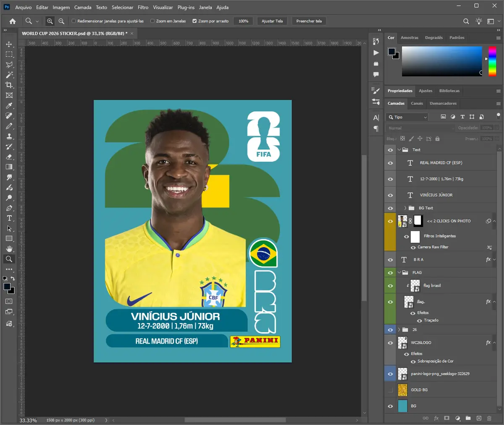The width and height of the screenshot is (504, 425).
Task: Enable Redimensionar janelas para ajustá-las checkbox
Action: pos(73,21)
